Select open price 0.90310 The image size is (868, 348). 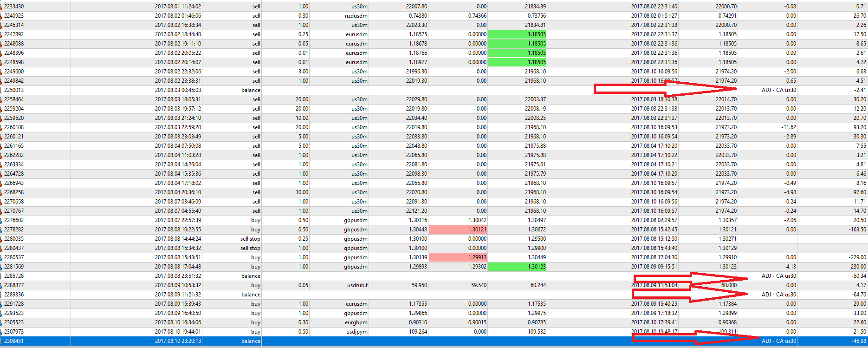[x=418, y=322]
